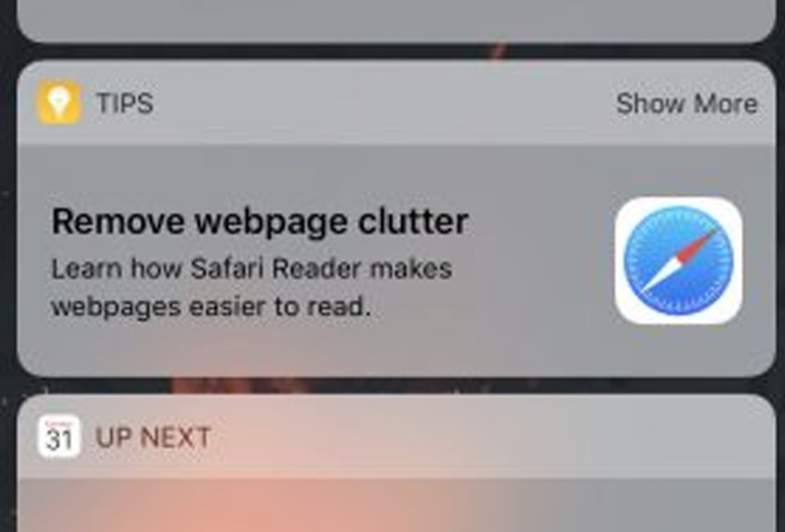Tap the Calendar 31 icon

(x=59, y=437)
